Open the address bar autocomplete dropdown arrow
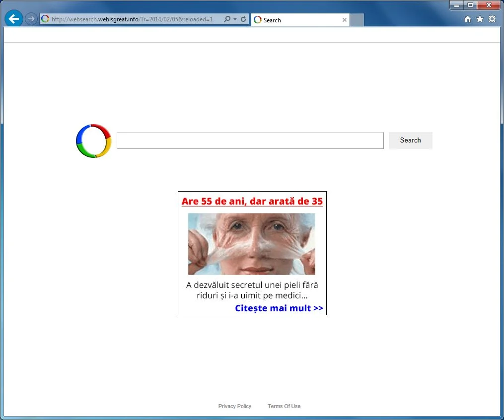This screenshot has width=504, height=420. click(x=235, y=19)
